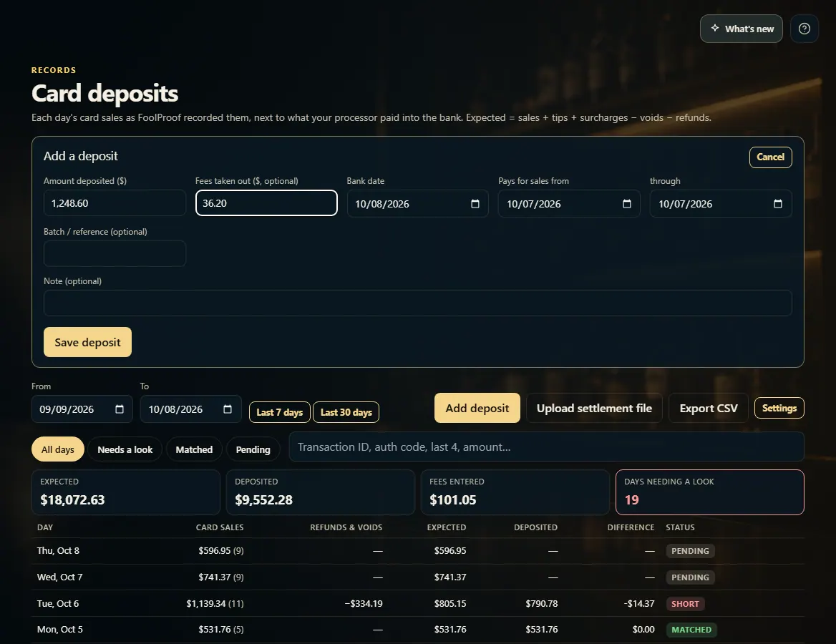
Task: Open the Thu, Oct 8 row
Action: coord(417,551)
